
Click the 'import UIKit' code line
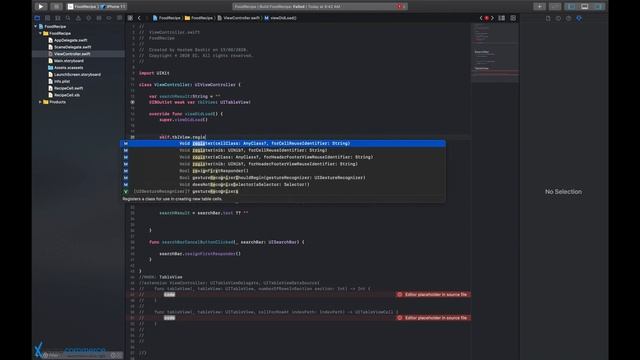pos(154,73)
